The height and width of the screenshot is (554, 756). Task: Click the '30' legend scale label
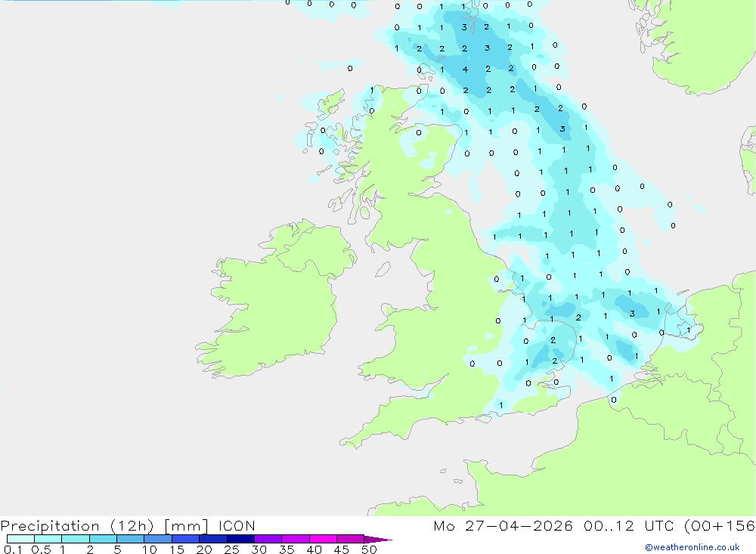point(259,549)
